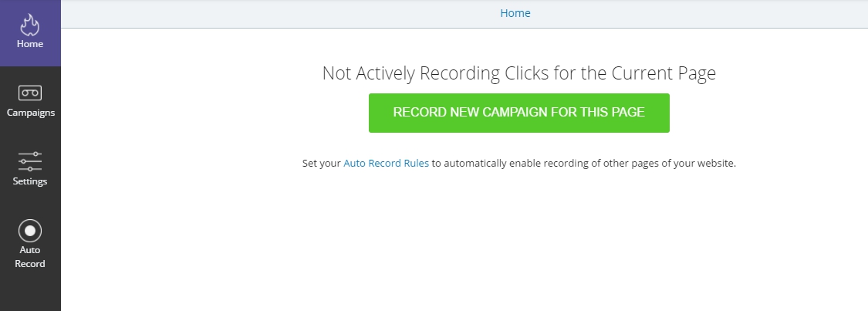
Task: Click the Not Actively Recording Clicks heading
Action: [519, 73]
